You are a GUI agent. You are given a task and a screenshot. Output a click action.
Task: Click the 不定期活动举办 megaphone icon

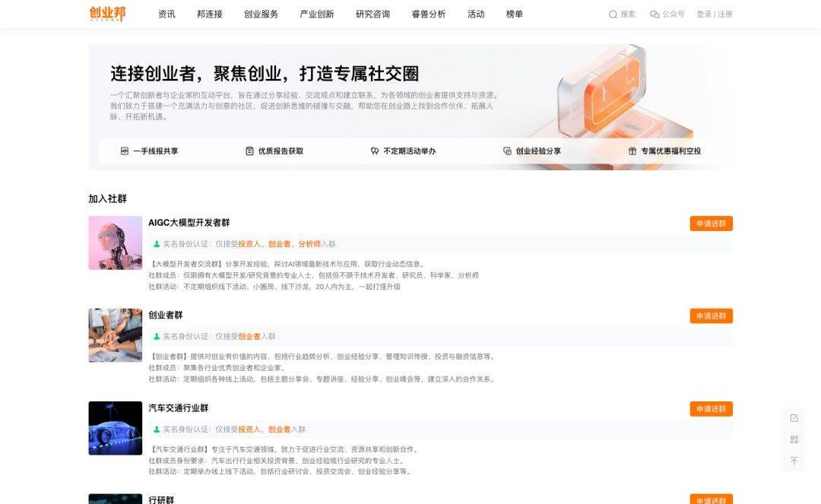pyautogui.click(x=372, y=151)
